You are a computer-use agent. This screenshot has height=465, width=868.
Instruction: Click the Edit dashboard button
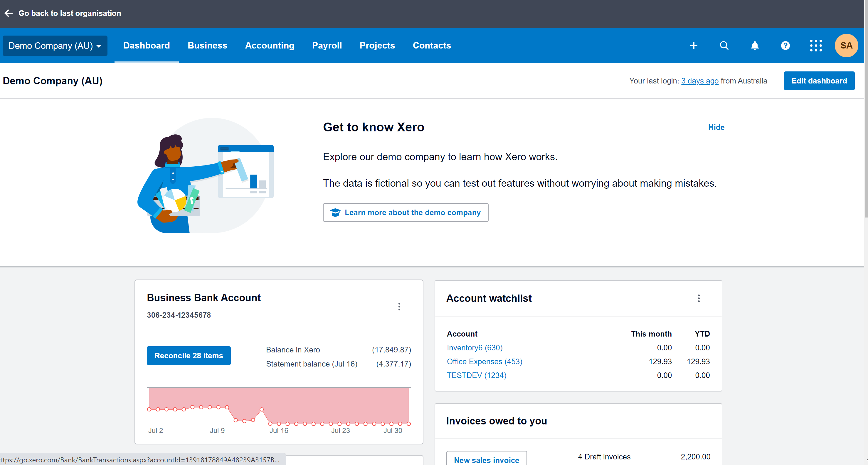(819, 81)
